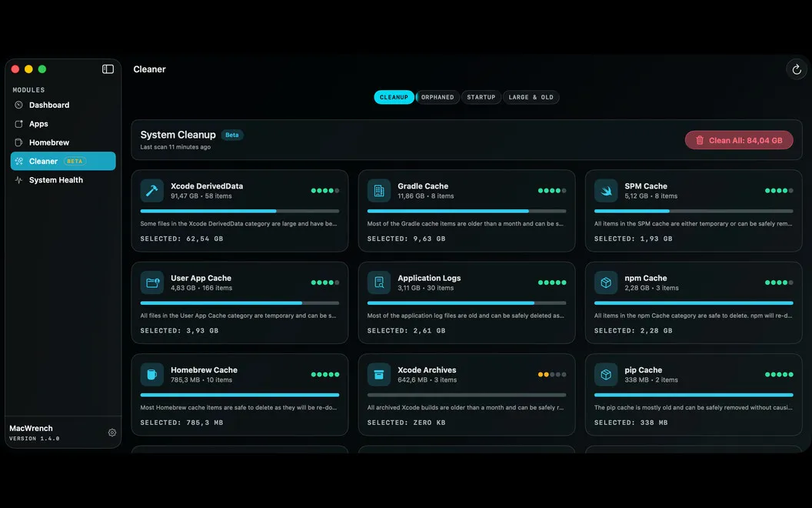Image resolution: width=812 pixels, height=508 pixels.
Task: Open the Startup tab
Action: click(x=481, y=97)
